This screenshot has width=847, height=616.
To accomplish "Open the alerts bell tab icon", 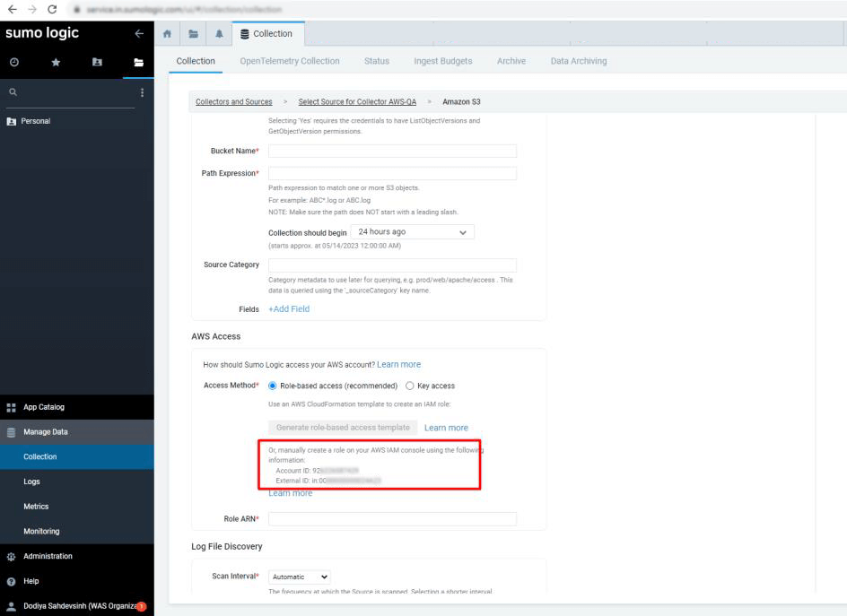I will click(x=219, y=34).
